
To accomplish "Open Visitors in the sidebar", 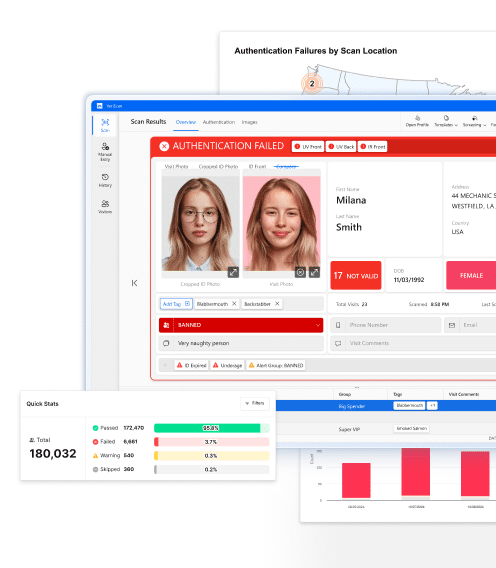I will [105, 206].
